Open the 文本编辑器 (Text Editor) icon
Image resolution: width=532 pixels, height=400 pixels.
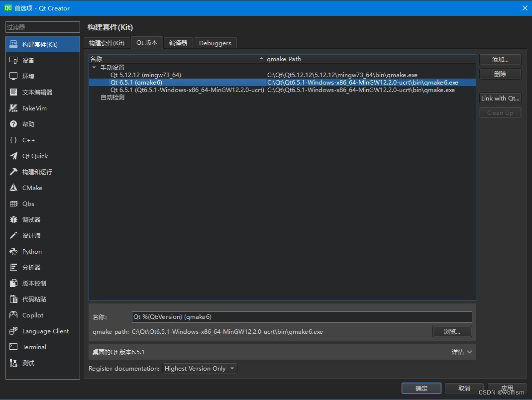[x=13, y=92]
